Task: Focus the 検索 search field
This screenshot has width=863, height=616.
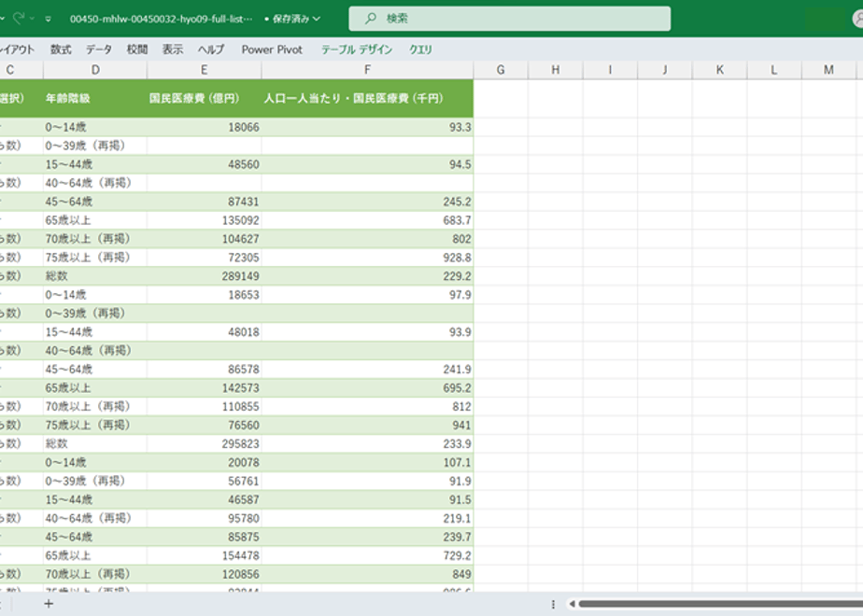Action: click(510, 19)
